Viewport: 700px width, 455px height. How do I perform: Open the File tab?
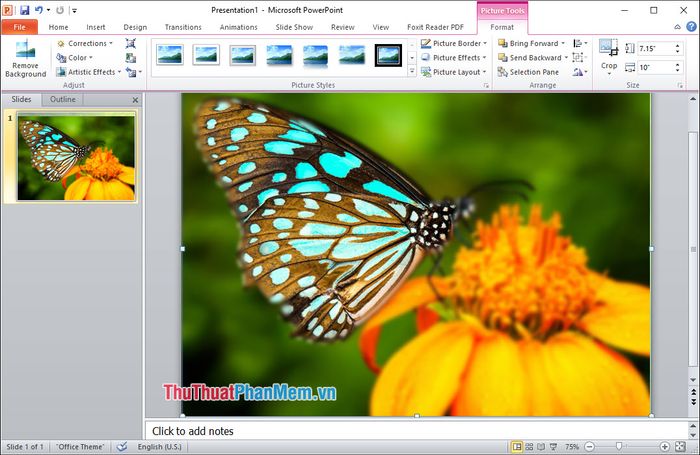pyautogui.click(x=20, y=27)
